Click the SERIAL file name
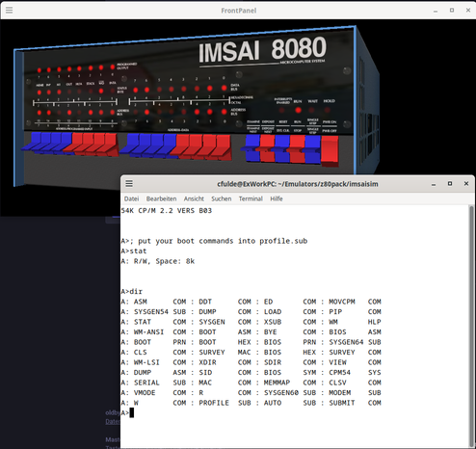This screenshot has width=476, height=449. (x=146, y=383)
